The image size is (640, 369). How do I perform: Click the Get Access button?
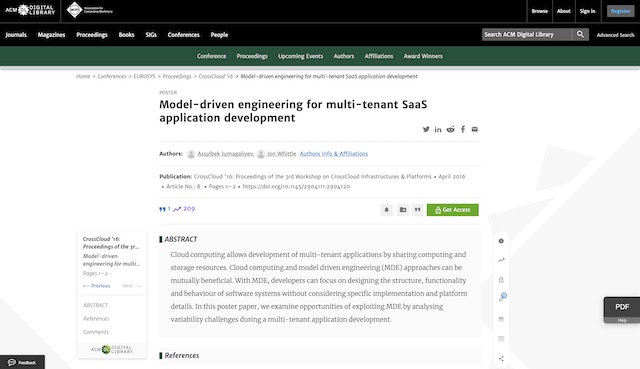[x=453, y=210]
